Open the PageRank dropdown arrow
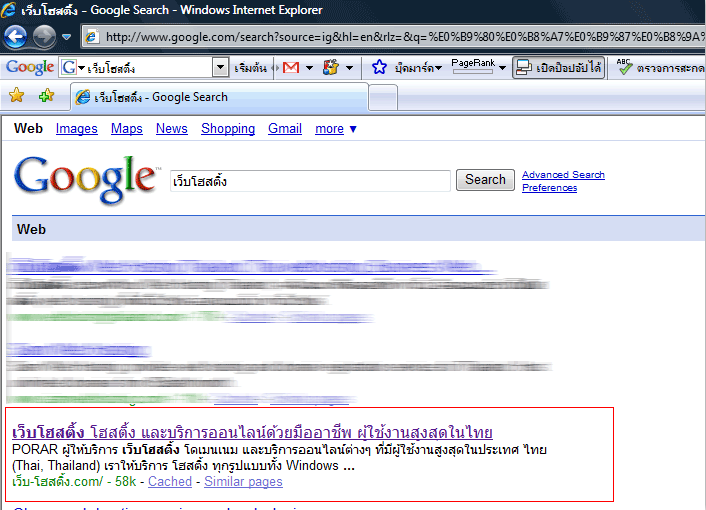Screen dimensions: 706x510 coord(502,68)
